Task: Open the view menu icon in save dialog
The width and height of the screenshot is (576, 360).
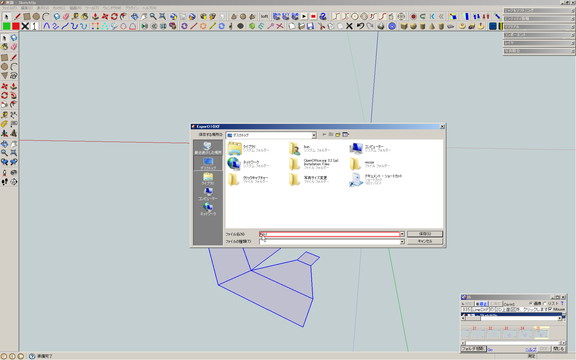Action: coord(346,134)
